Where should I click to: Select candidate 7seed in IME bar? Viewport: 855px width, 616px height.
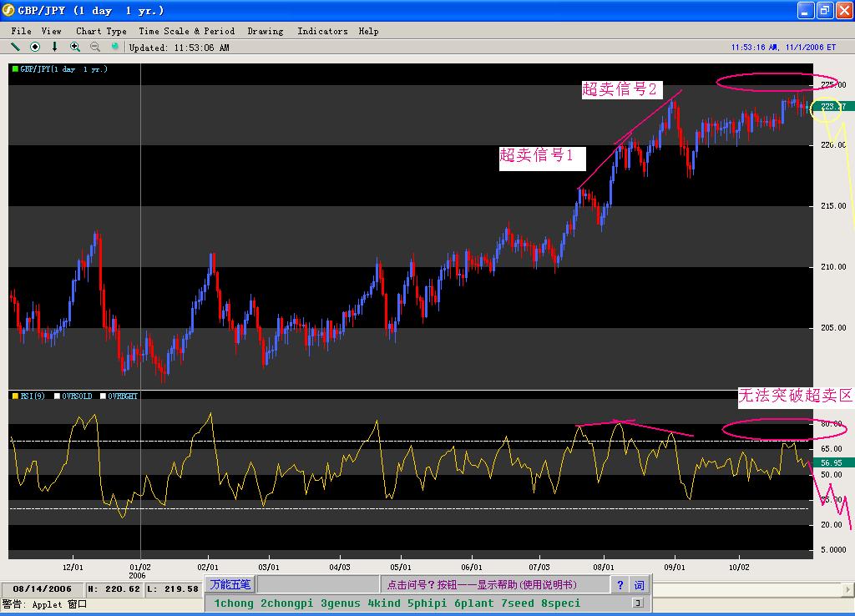tap(518, 603)
